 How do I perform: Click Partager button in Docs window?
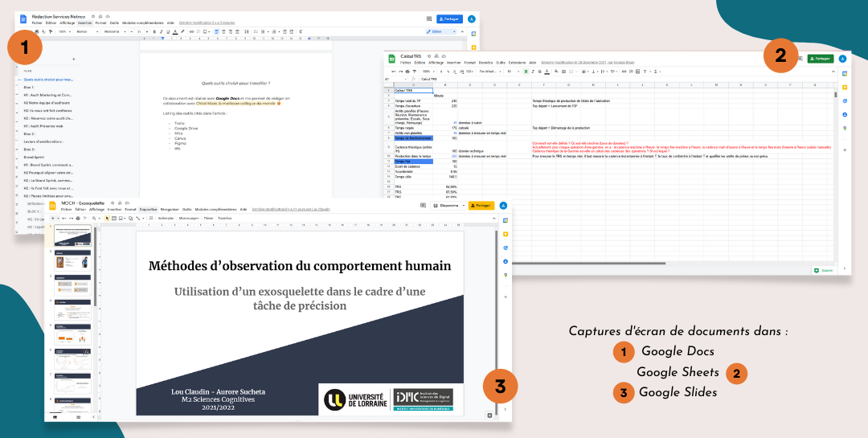coord(449,18)
